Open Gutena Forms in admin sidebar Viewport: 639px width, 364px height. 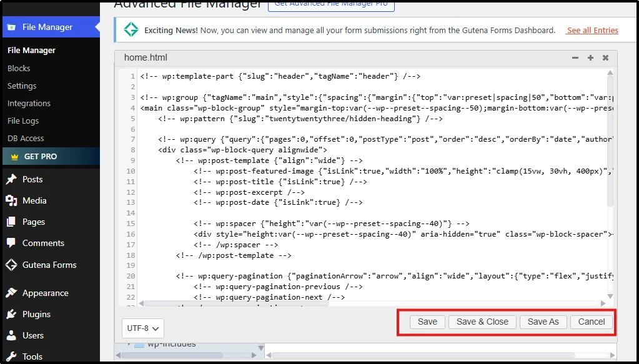click(x=49, y=265)
